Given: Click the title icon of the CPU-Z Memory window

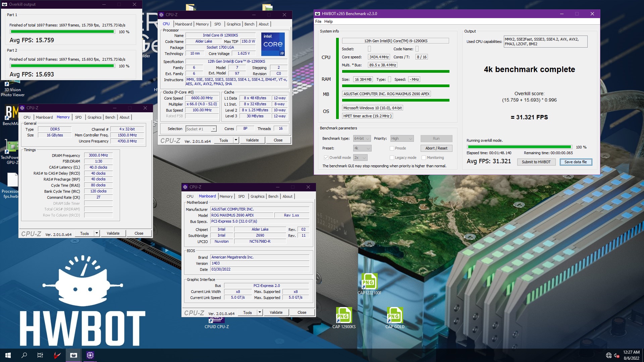Looking at the screenshot, I should [x=22, y=108].
